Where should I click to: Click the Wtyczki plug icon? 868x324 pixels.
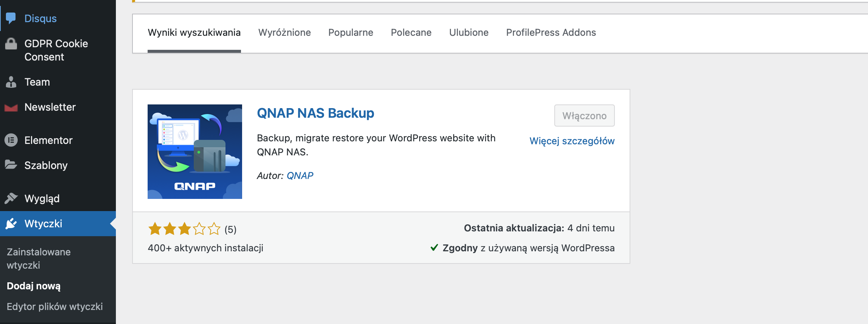[x=11, y=224]
